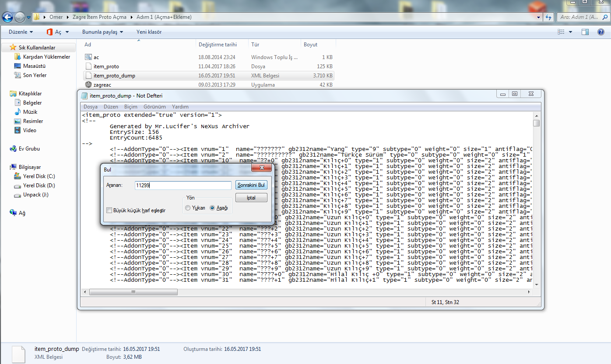Open Yerel Disk (C:) drive icon
The width and height of the screenshot is (611, 364).
coord(18,176)
